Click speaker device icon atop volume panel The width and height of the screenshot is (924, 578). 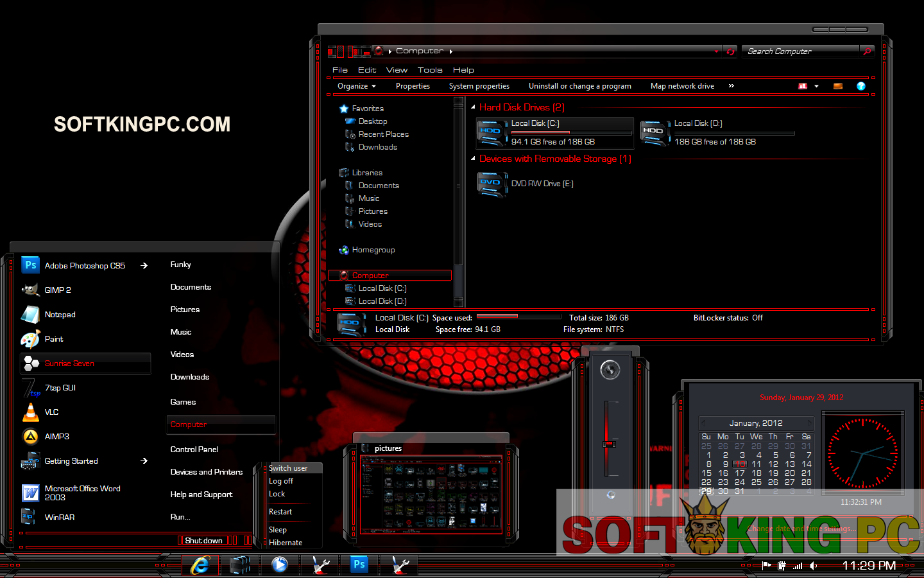[610, 369]
